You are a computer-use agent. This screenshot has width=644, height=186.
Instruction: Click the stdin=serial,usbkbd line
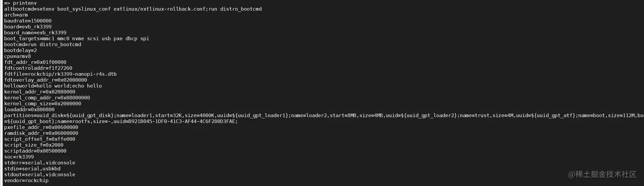click(32, 169)
